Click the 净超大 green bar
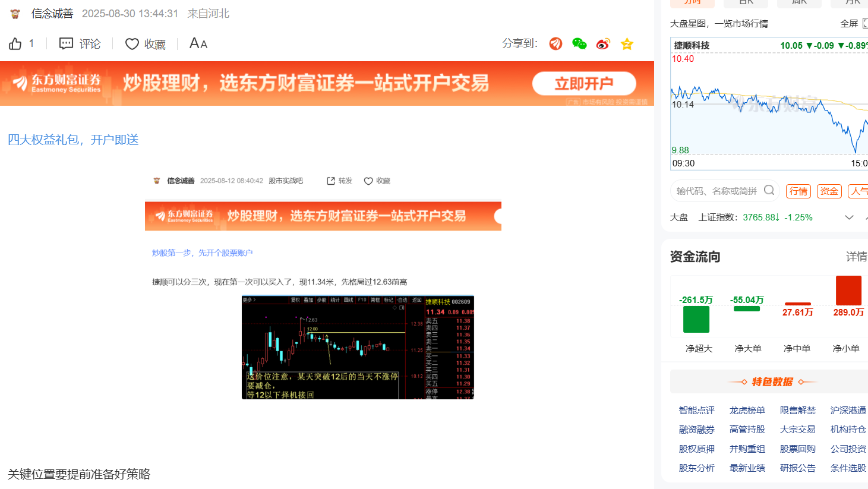868x489 pixels. click(696, 320)
